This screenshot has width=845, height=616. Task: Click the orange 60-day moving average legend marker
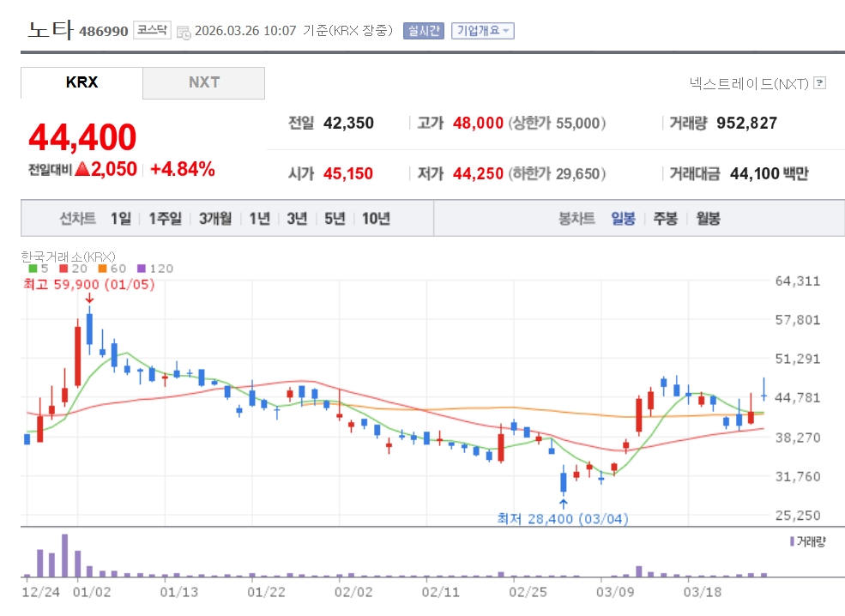tap(101, 269)
